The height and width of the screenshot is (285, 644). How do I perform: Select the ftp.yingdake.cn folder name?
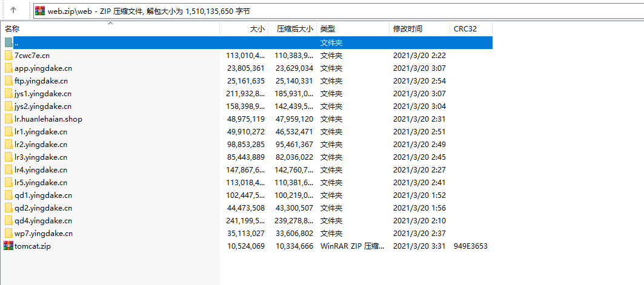pyautogui.click(x=41, y=81)
